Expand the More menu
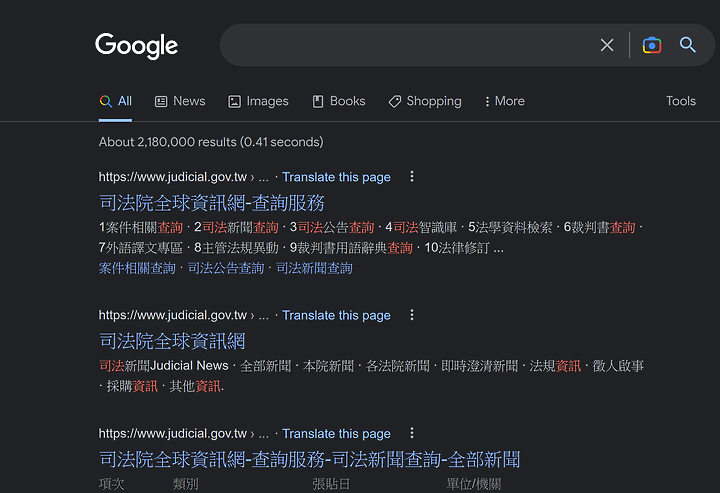720x493 pixels. click(x=505, y=101)
